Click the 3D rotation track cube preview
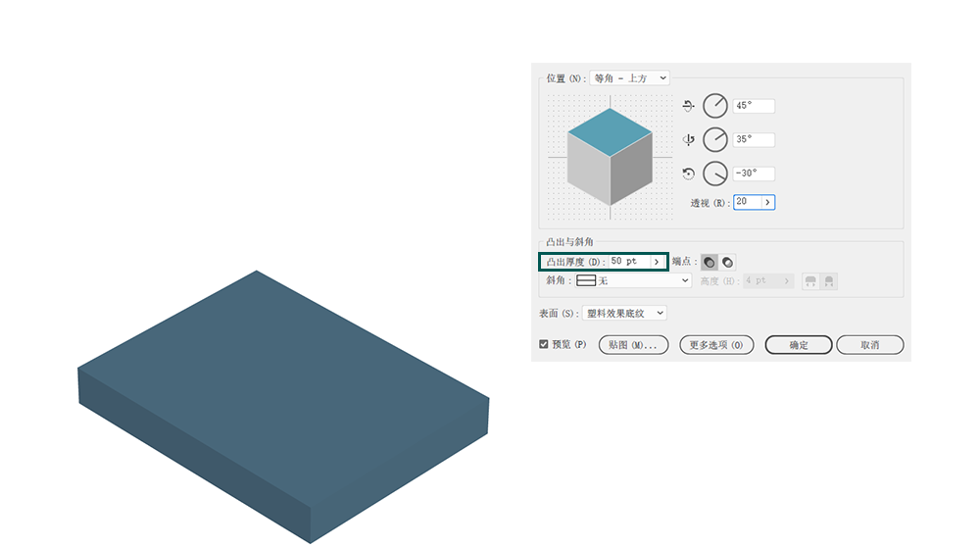Screen dimensions: 980x548 pyautogui.click(x=610, y=157)
